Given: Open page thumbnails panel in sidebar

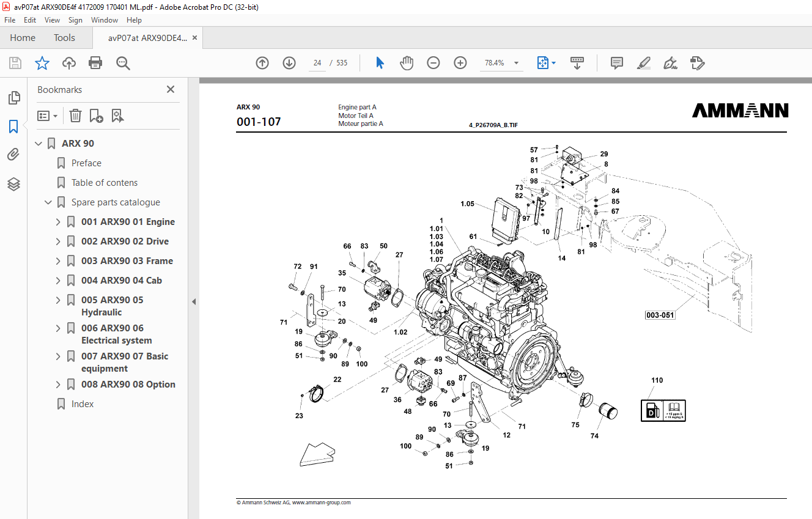Looking at the screenshot, I should click(13, 97).
